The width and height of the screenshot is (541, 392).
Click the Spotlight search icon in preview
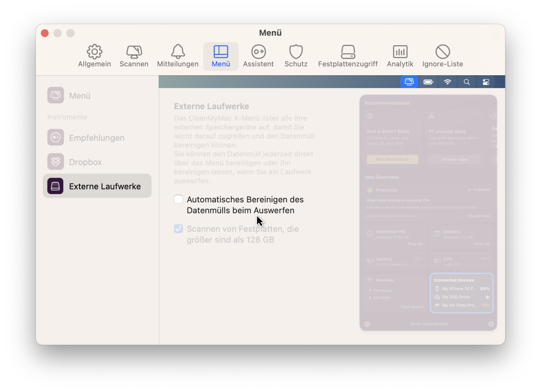pos(467,82)
